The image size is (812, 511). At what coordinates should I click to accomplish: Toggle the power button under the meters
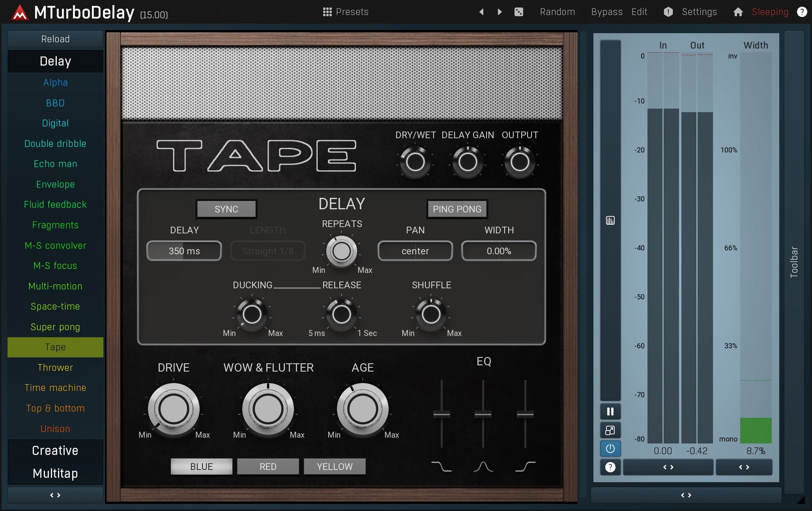(x=610, y=448)
